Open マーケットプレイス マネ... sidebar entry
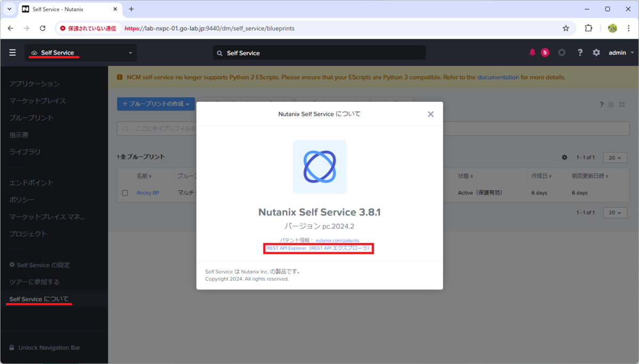 pos(47,217)
